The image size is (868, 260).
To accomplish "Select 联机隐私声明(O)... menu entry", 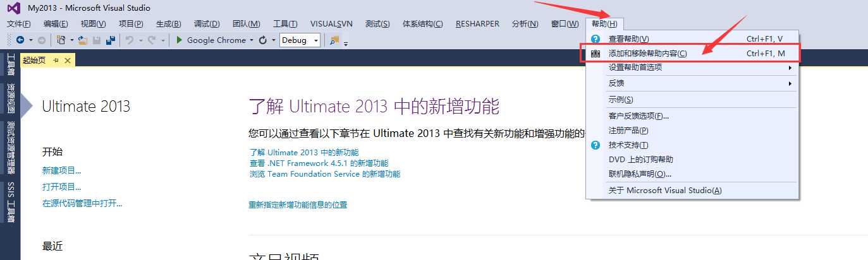I will [x=692, y=174].
